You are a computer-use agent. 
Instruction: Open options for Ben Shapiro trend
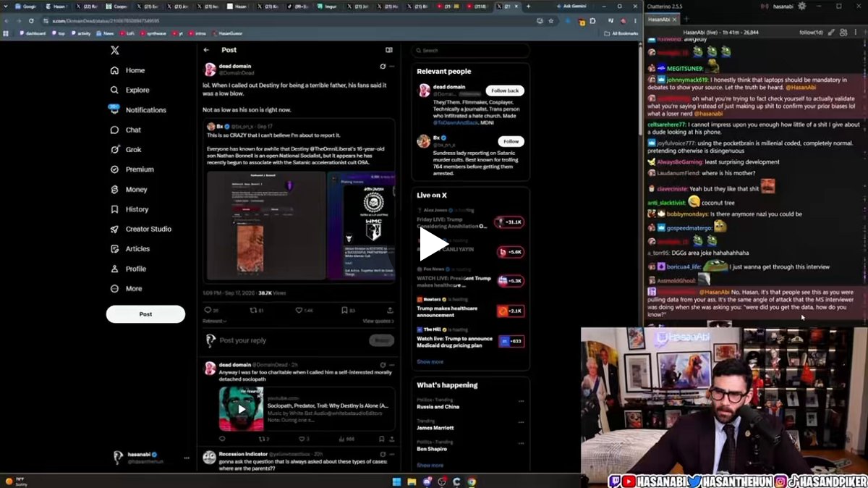pyautogui.click(x=521, y=442)
